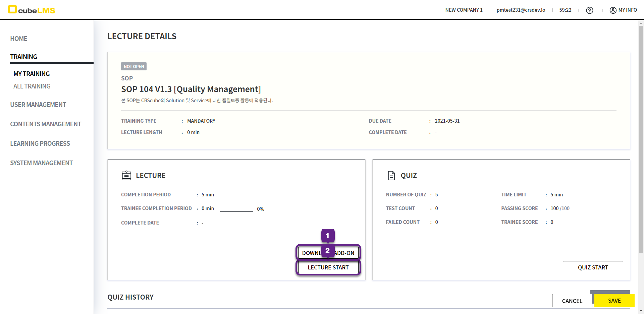Go to HOME in sidebar
Screen dimensions: 644x314
[x=19, y=39]
